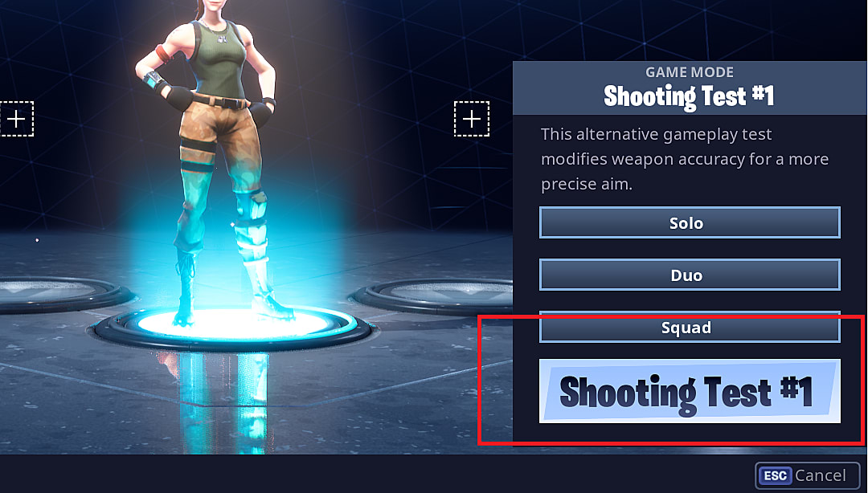The height and width of the screenshot is (493, 868).
Task: Click the dark bottom bar left of Cancel
Action: pos(376,475)
